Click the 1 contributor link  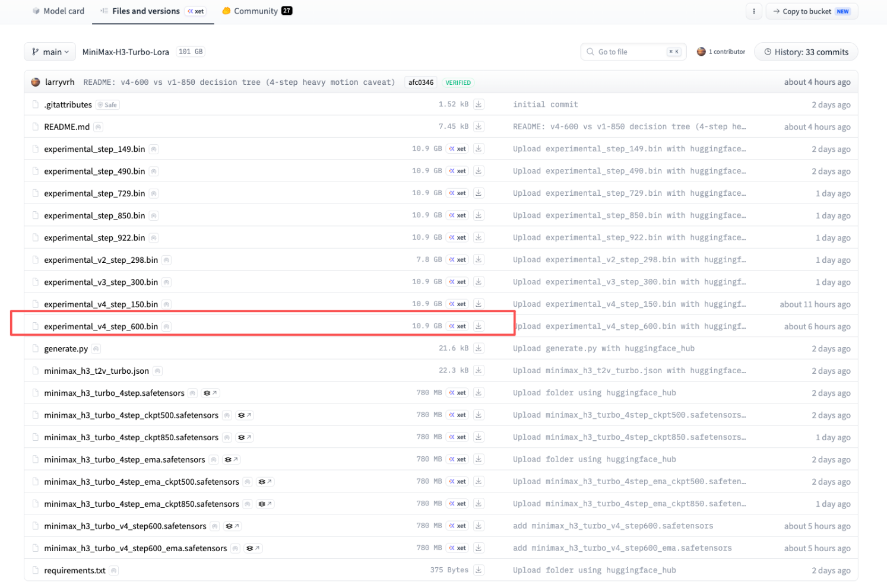point(721,52)
